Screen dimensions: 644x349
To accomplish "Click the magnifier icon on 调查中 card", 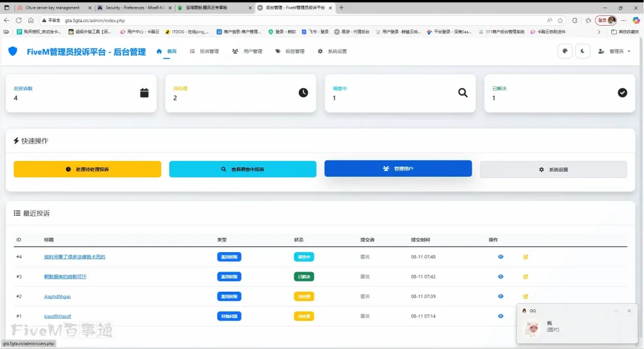I will (463, 93).
